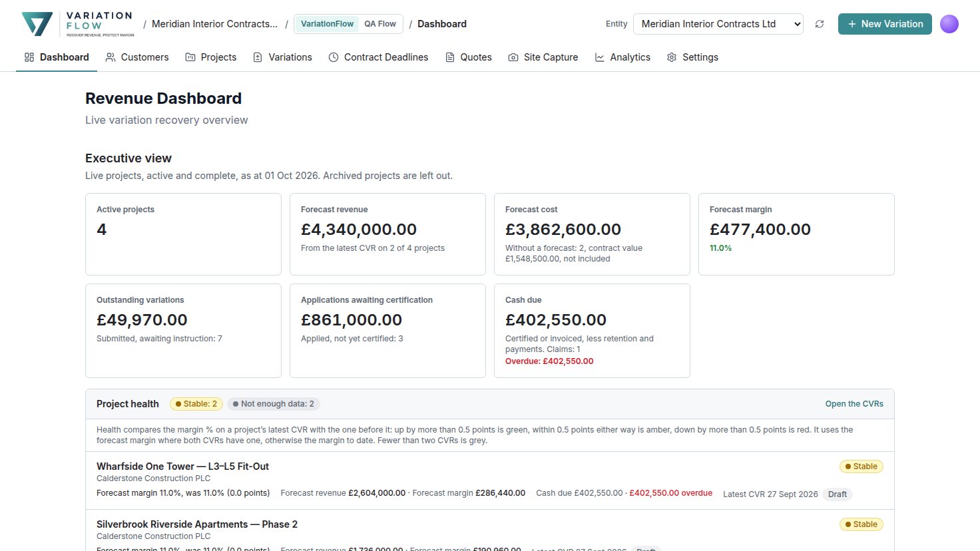Click the £861,000.00 awaiting certification value
980x551 pixels.
click(x=352, y=320)
